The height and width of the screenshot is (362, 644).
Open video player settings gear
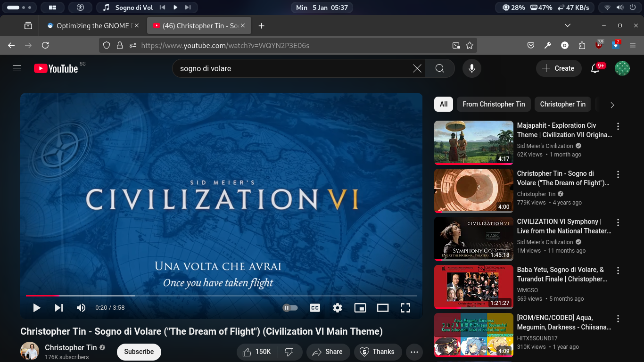pos(338,308)
